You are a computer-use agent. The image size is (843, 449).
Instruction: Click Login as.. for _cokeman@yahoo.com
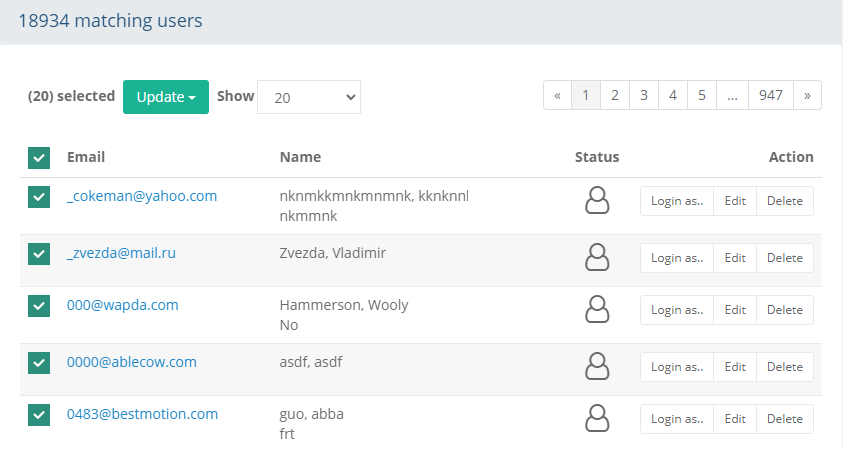(677, 201)
